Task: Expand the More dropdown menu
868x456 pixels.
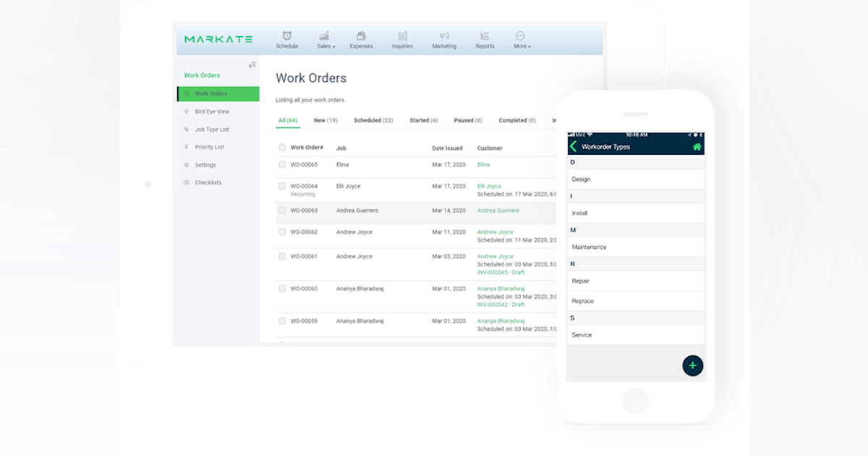Action: [522, 40]
